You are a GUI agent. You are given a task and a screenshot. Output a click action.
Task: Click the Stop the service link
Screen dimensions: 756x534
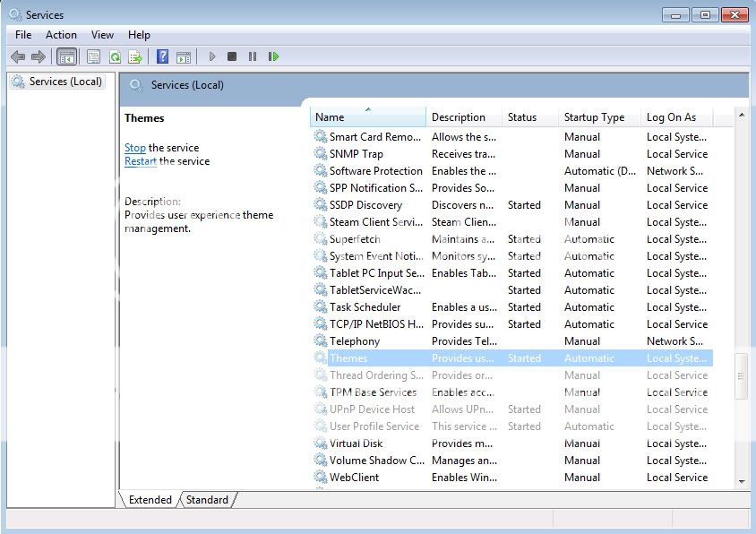point(134,148)
